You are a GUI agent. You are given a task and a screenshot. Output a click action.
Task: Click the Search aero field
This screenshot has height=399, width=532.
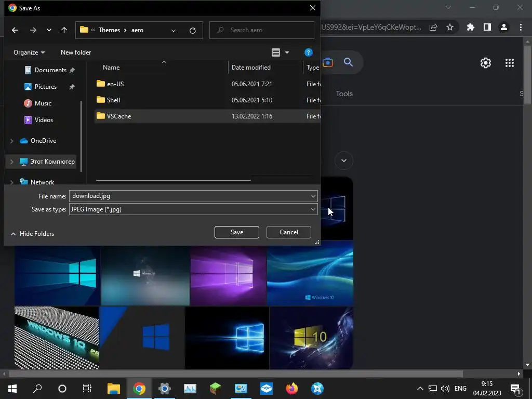262,30
